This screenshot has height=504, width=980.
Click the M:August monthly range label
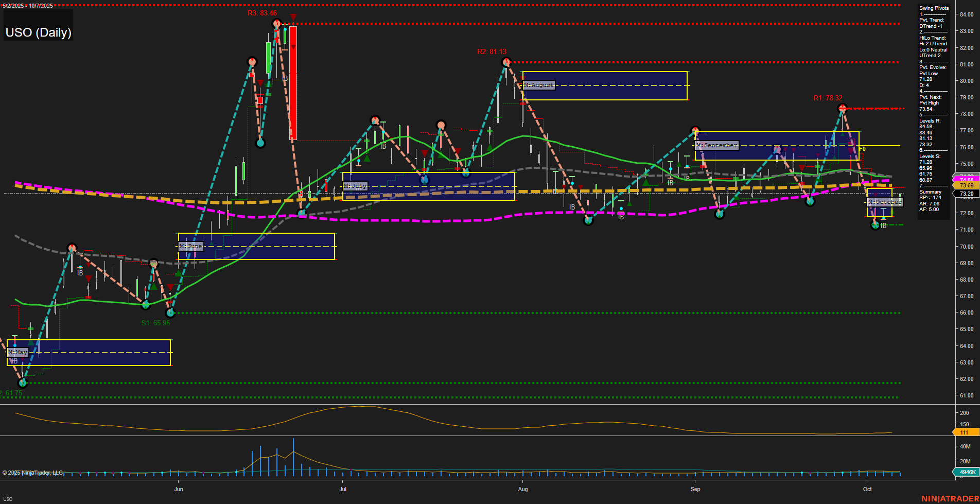pyautogui.click(x=539, y=85)
